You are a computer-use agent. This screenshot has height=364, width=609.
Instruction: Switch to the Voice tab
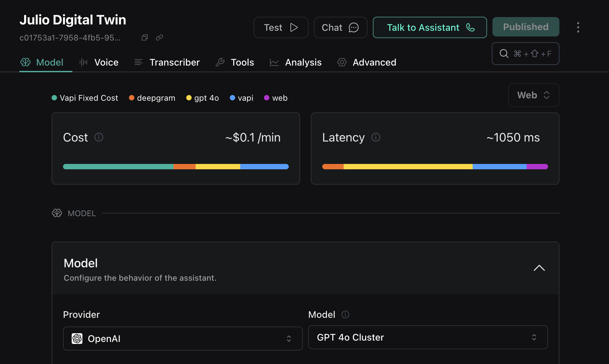point(106,62)
